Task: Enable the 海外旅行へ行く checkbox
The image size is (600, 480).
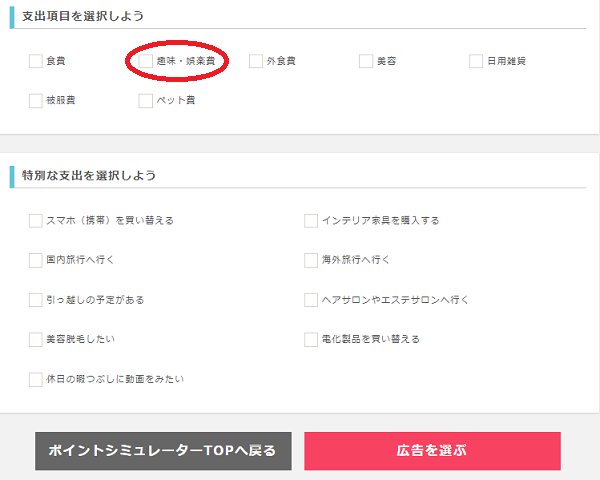Action: 311,260
